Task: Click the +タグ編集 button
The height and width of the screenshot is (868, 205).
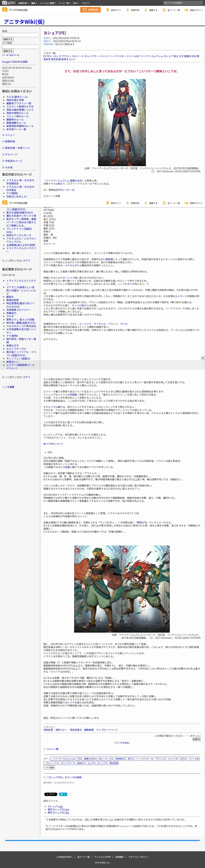Action: click(x=49, y=767)
